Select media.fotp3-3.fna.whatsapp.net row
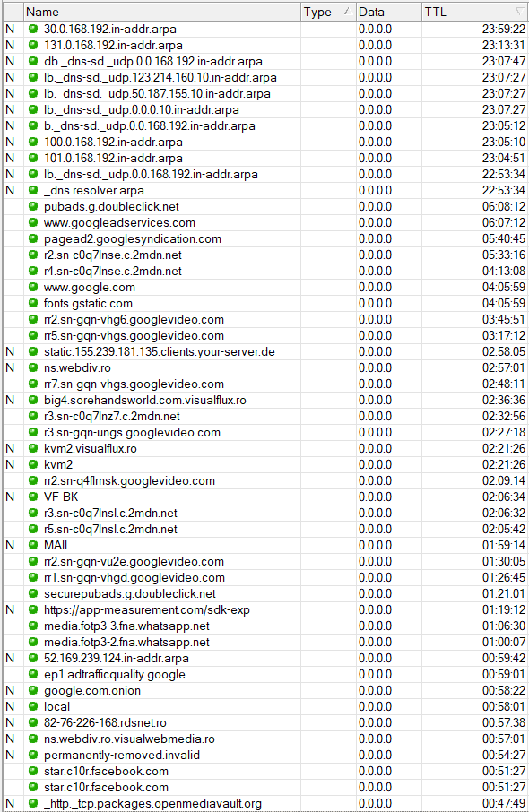Screen dimensions: 529x812 pos(265,626)
